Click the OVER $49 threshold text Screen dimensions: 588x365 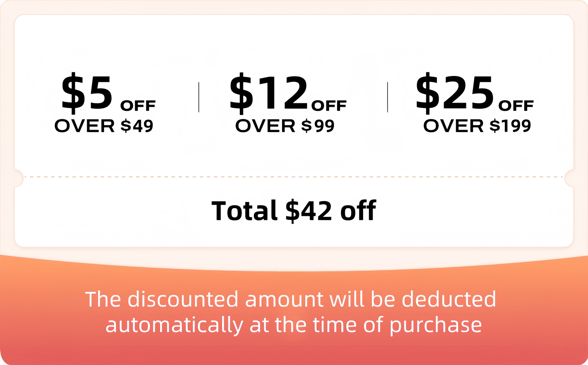(x=104, y=126)
